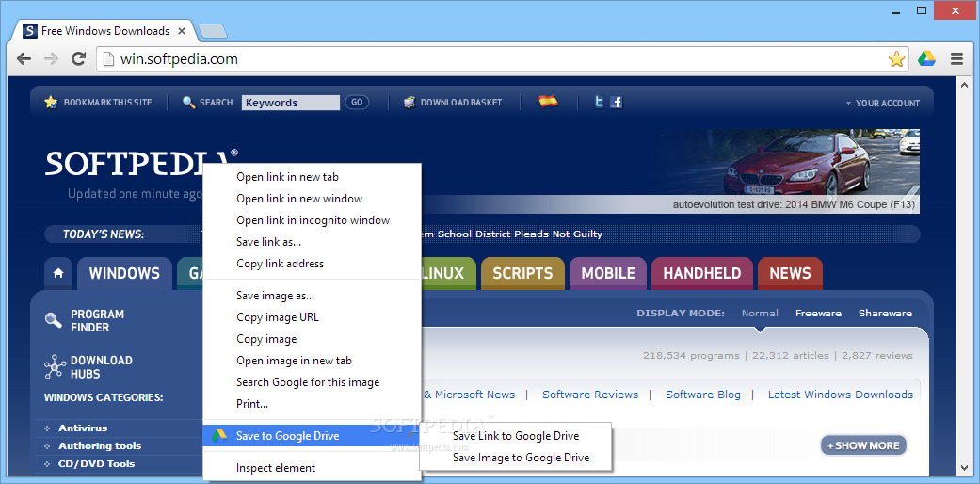The height and width of the screenshot is (484, 980).
Task: Select Open link in incognito window
Action: 313,220
